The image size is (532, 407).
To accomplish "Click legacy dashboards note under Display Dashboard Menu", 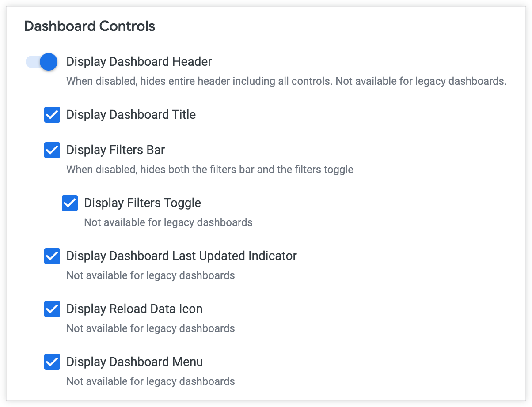I will click(151, 381).
